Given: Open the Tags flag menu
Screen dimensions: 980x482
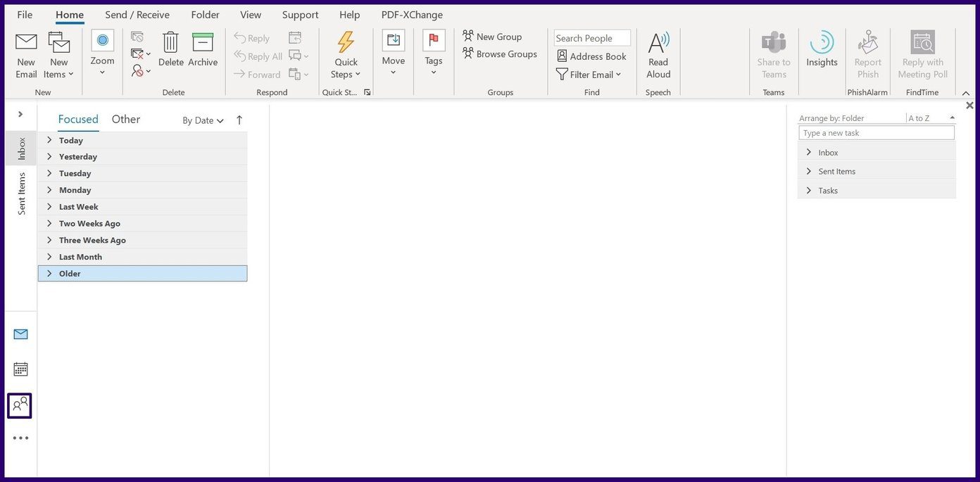Looking at the screenshot, I should pos(434,53).
